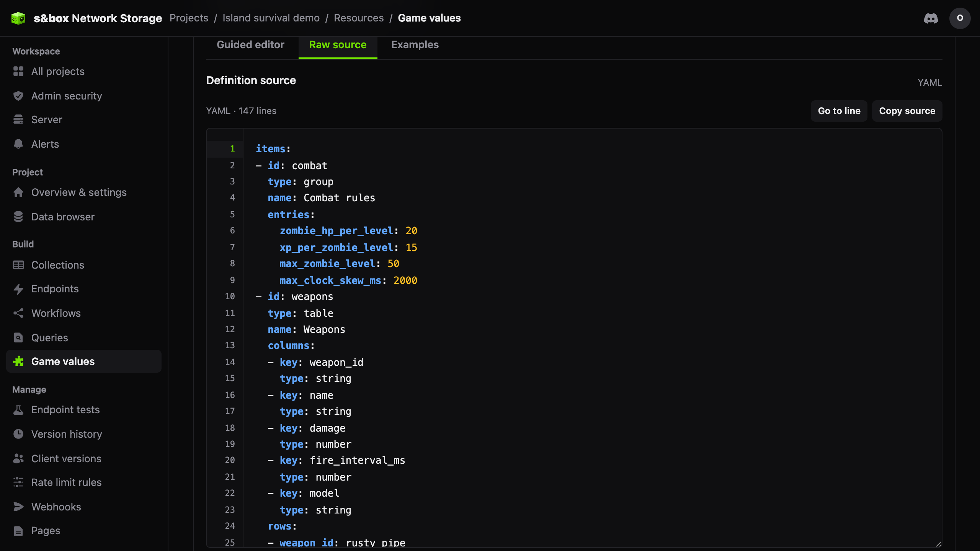Click the Overview & settings home icon
Image resolution: width=980 pixels, height=551 pixels.
pos(18,192)
